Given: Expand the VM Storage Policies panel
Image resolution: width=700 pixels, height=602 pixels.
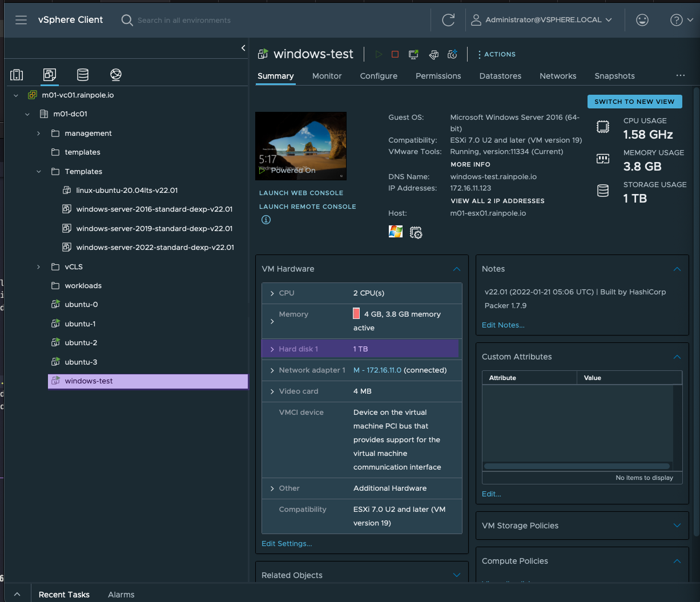Looking at the screenshot, I should click(677, 526).
